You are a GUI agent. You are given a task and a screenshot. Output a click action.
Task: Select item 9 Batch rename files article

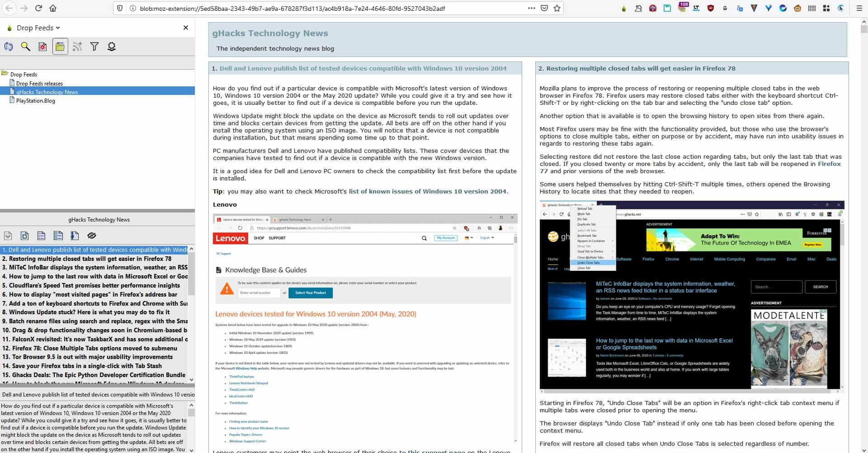click(x=94, y=321)
